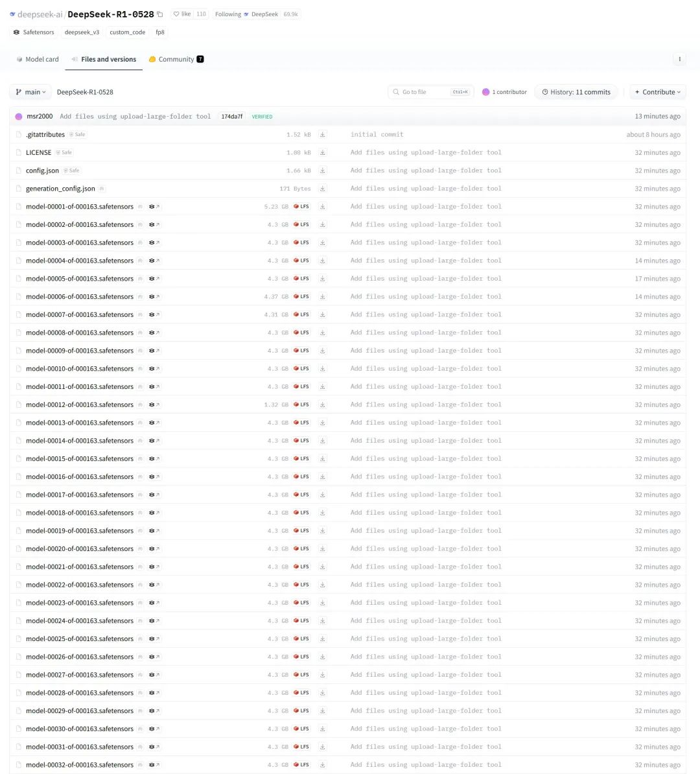Click the LFS badge for model-00004
This screenshot has width=700, height=774.
coord(301,261)
